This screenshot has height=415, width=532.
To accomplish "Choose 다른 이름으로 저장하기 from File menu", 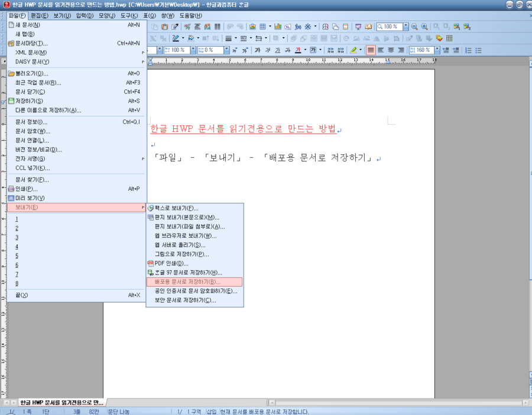I will (x=77, y=111).
